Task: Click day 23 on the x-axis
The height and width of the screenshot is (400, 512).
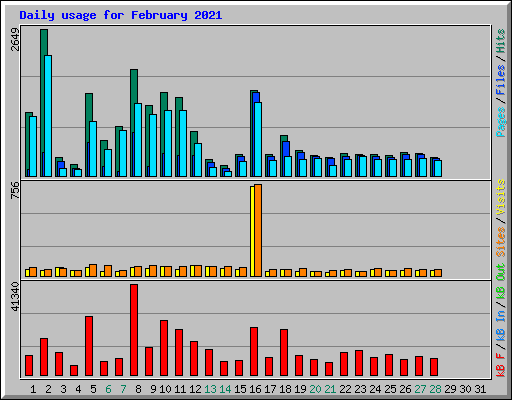Action: coord(360,389)
